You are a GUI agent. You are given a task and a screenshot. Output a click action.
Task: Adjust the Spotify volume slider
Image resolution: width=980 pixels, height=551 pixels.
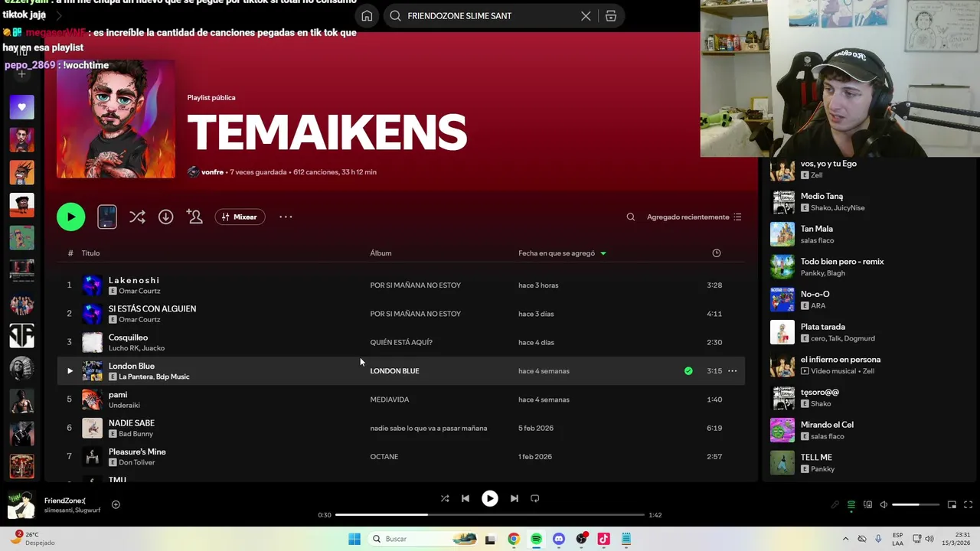coord(916,505)
